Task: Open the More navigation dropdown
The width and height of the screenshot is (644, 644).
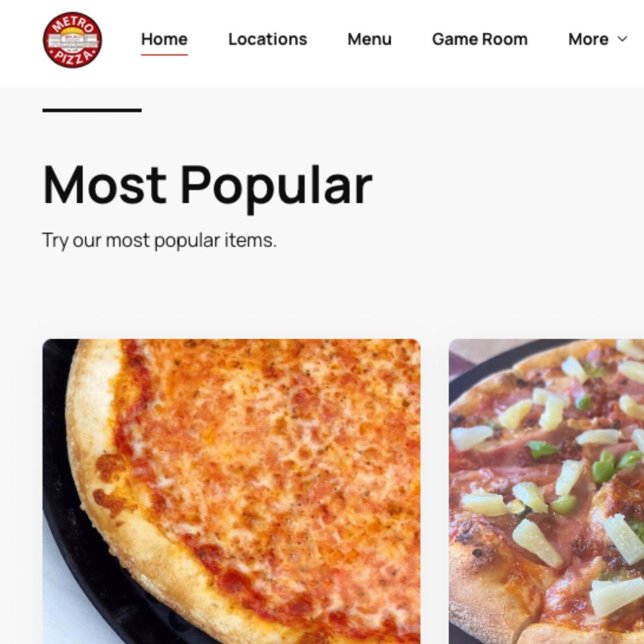Action: point(597,39)
